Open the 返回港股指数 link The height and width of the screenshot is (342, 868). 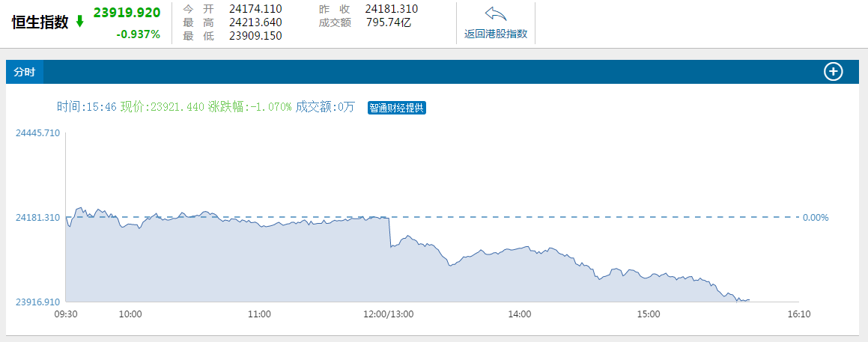tap(495, 34)
